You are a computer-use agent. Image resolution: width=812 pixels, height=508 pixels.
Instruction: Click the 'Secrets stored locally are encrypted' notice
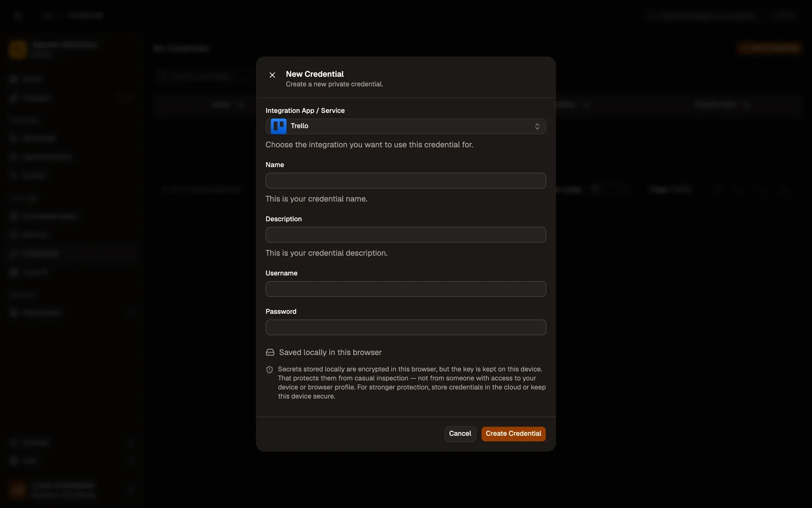(x=412, y=382)
